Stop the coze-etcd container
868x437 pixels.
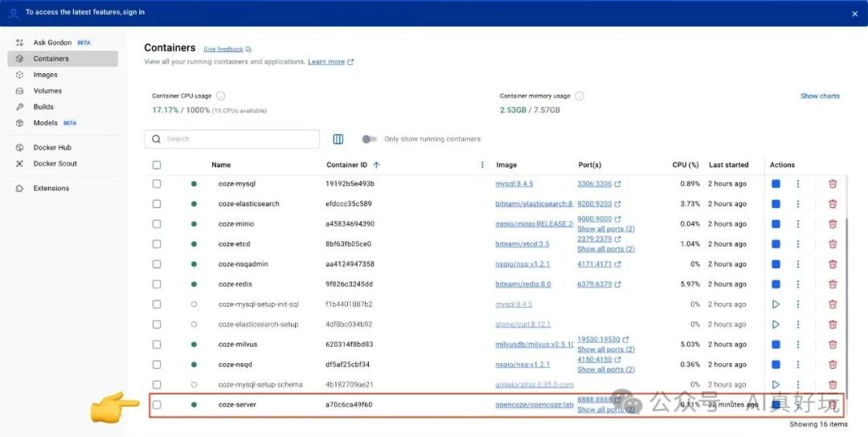(776, 244)
